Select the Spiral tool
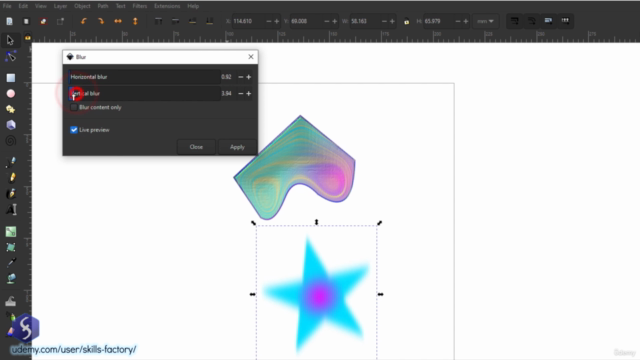 [11, 141]
